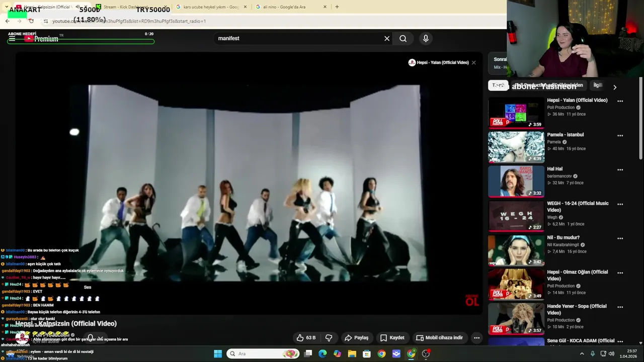Click the video player area
The height and width of the screenshot is (362, 644).
click(249, 184)
